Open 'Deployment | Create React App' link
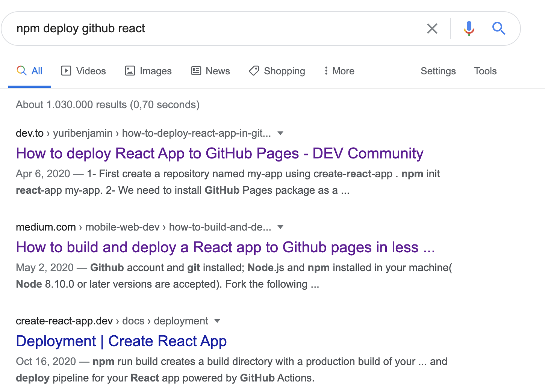The image size is (545, 392). (x=121, y=341)
